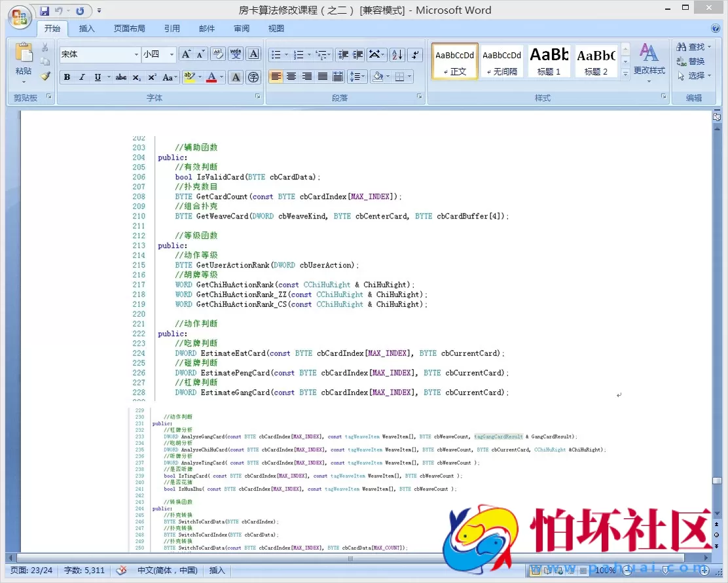Screen dimensions: 728x583
Task: Click the 替换 (Replace) button
Action: tap(691, 62)
